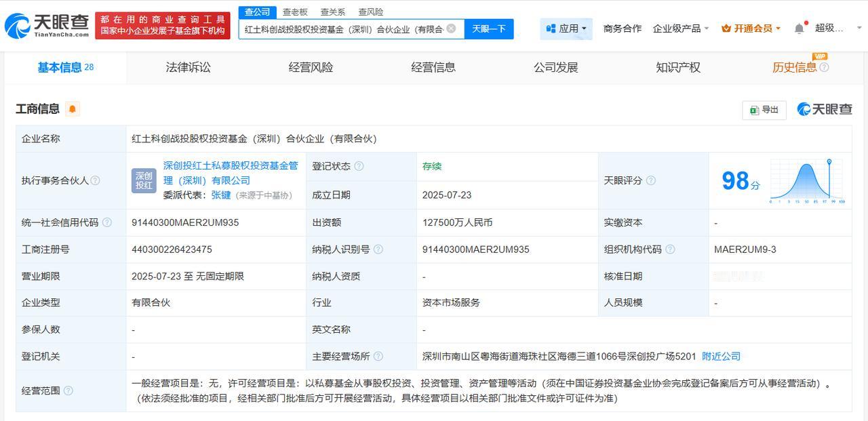Open the 张键 representative link
Image resolution: width=868 pixels, height=421 pixels.
coord(221,195)
